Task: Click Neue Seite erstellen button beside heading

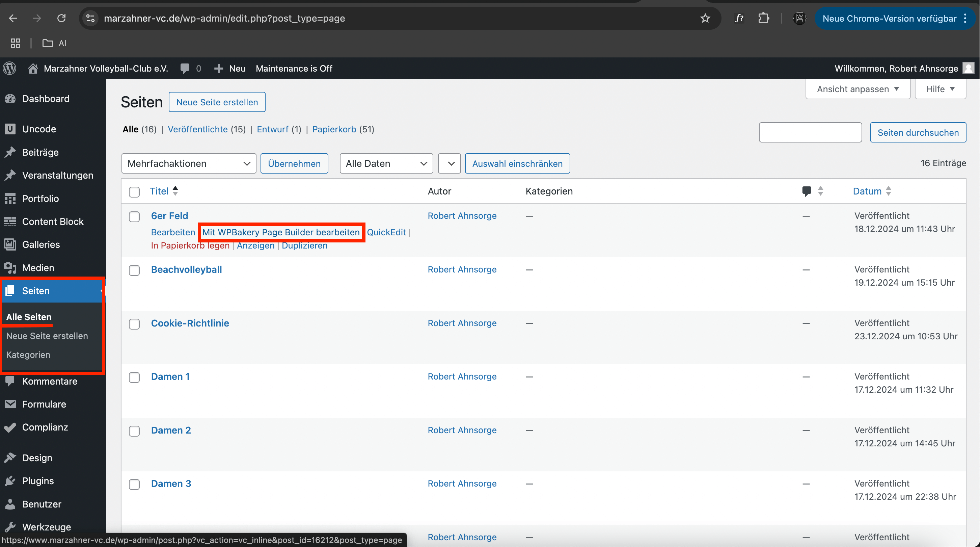Action: click(x=217, y=102)
